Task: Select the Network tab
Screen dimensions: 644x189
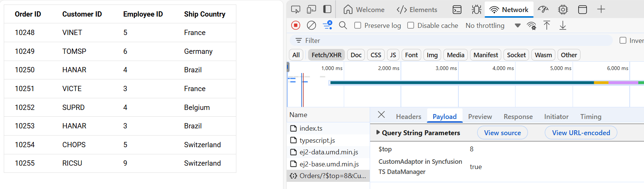Action: (509, 9)
